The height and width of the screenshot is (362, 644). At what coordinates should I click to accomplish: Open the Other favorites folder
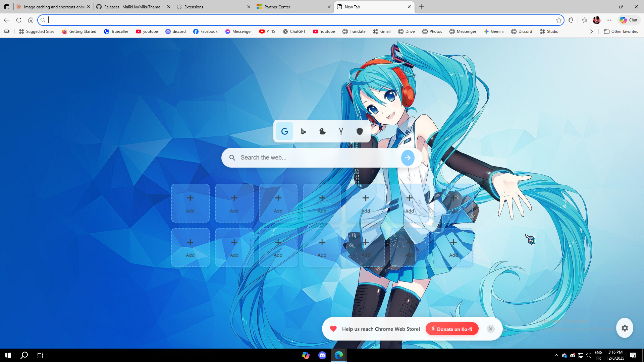621,32
